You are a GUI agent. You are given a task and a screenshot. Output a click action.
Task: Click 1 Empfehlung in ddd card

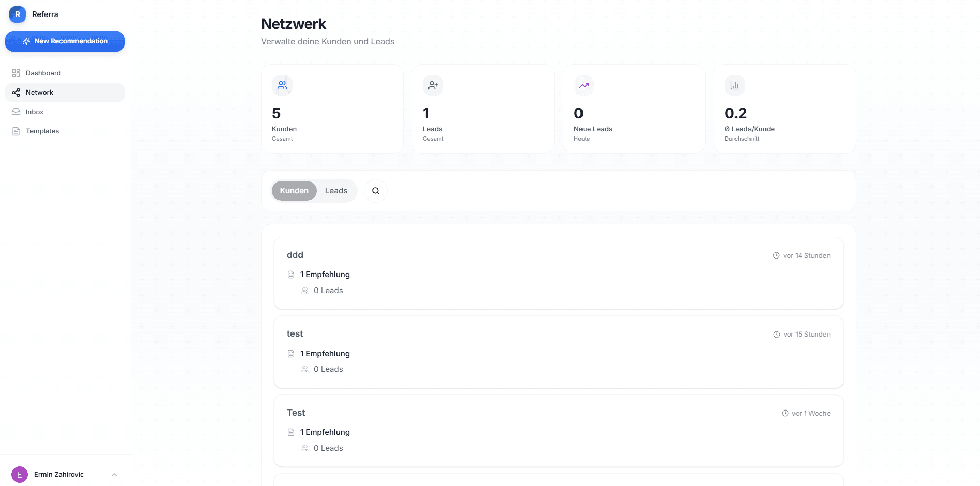325,275
